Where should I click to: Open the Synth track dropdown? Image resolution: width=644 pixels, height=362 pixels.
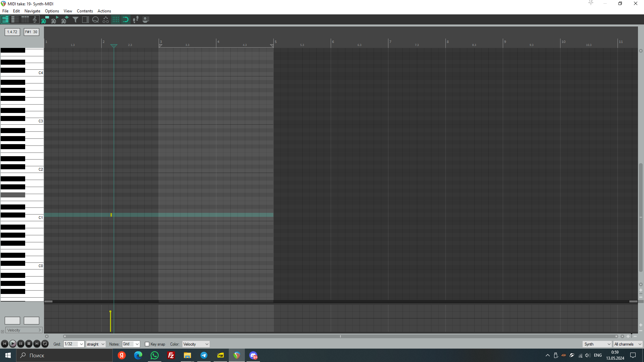(x=597, y=344)
